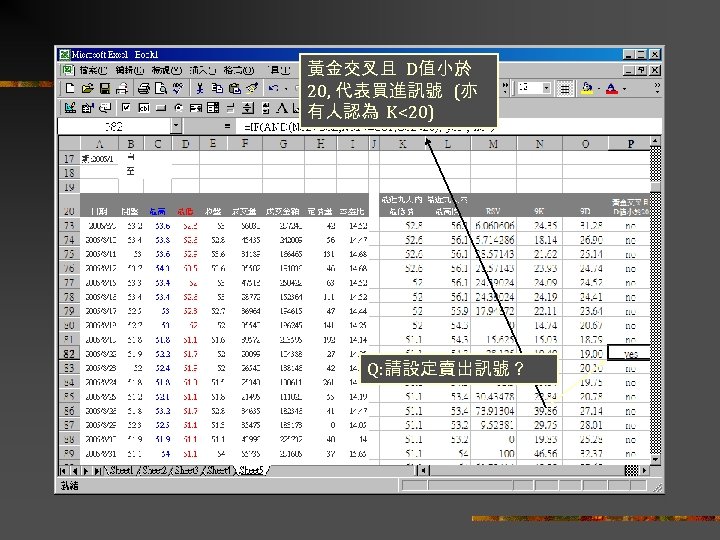720x540 pixels.
Task: Insert a toggle button control
Action: pos(231,108)
